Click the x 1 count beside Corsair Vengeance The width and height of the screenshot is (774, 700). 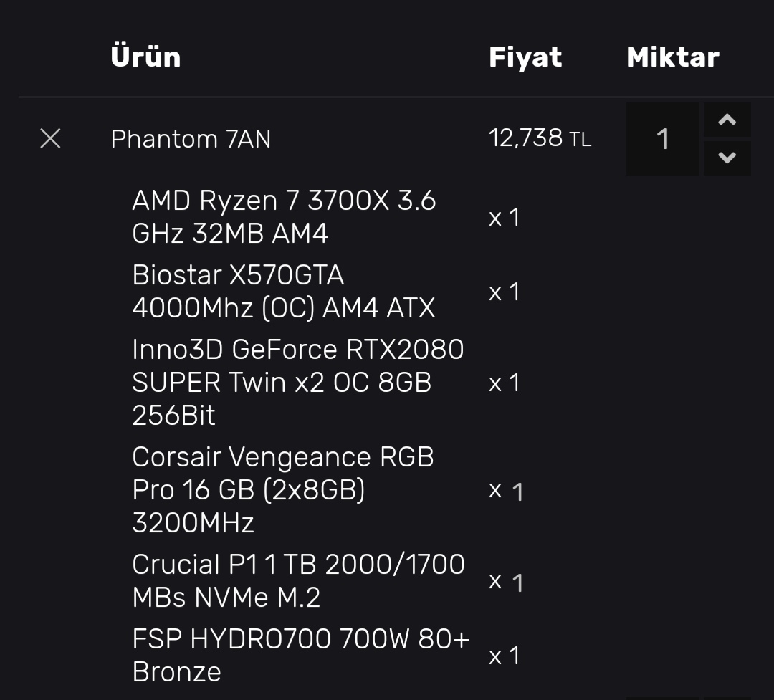click(506, 492)
